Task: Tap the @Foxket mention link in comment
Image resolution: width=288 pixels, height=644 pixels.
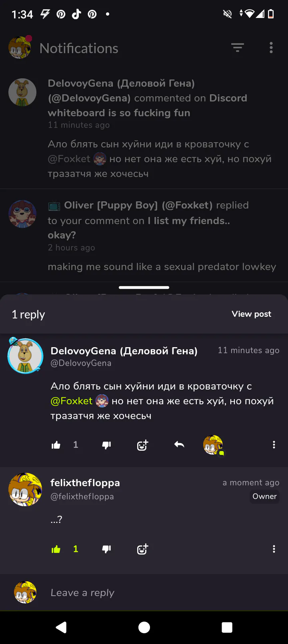Action: 72,401
